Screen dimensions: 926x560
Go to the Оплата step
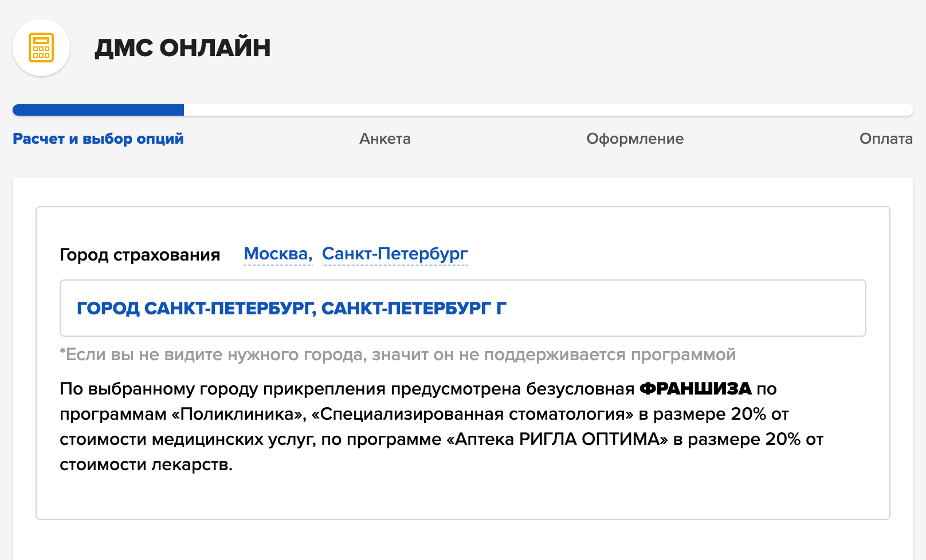point(886,139)
